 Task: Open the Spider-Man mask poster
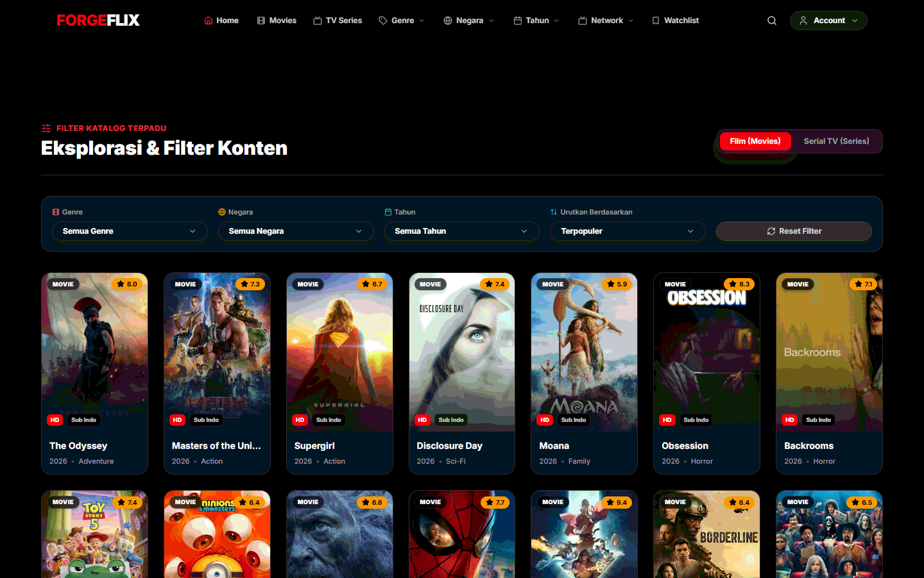[462, 534]
